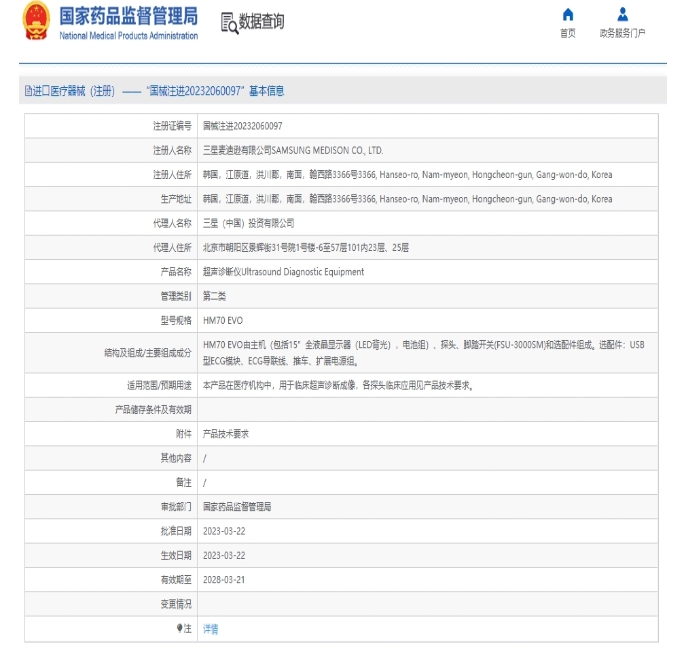Screen dimensions: 673x646
Task: Select 生效日期 value 2023-03-22
Action: tap(224, 555)
